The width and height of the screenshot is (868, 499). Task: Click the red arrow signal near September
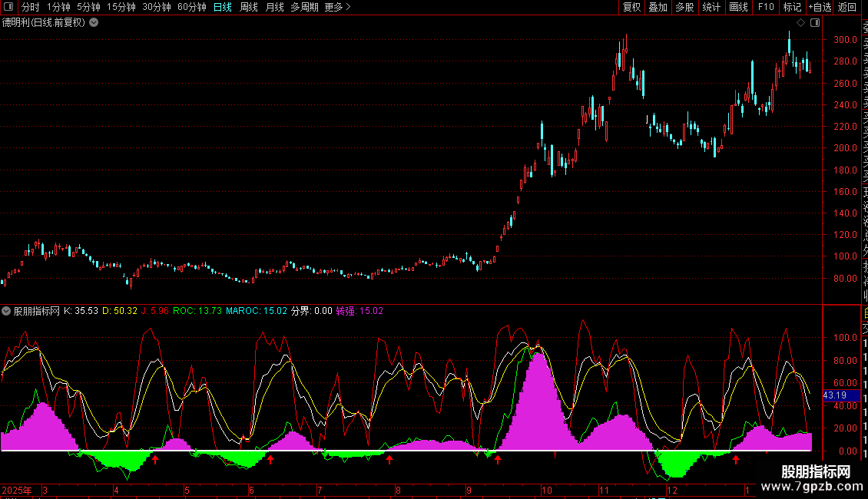click(498, 459)
